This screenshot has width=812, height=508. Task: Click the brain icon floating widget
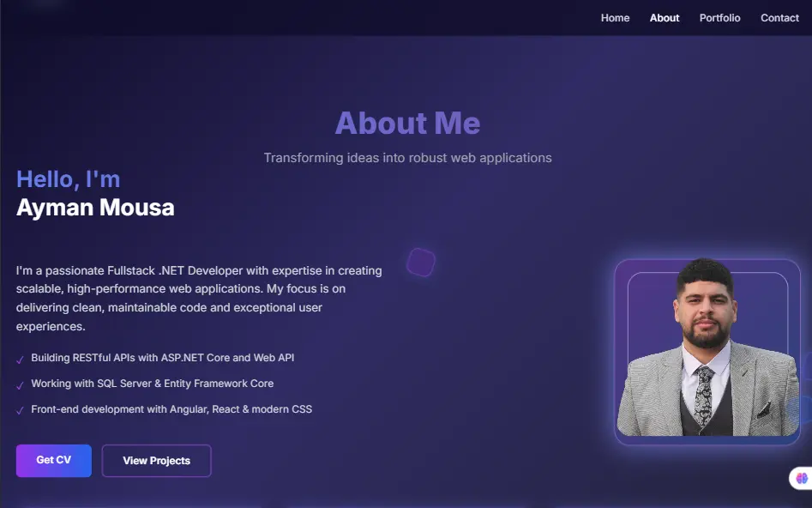click(x=802, y=478)
